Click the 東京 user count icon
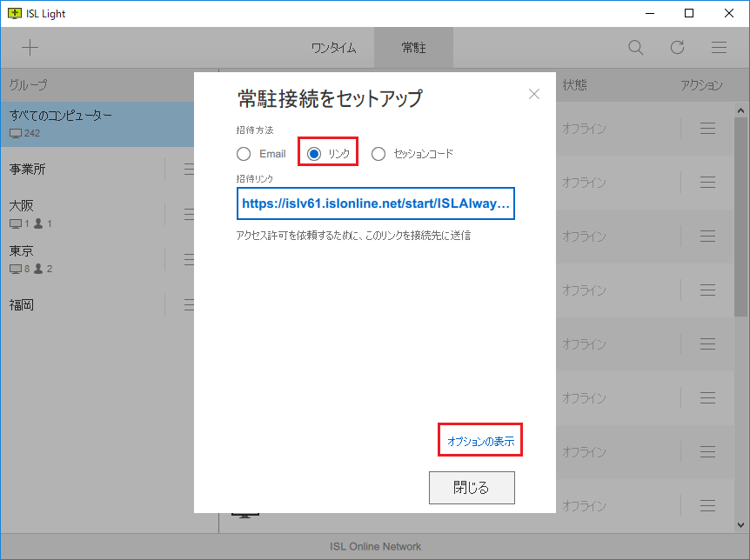The image size is (750, 560). (38, 269)
